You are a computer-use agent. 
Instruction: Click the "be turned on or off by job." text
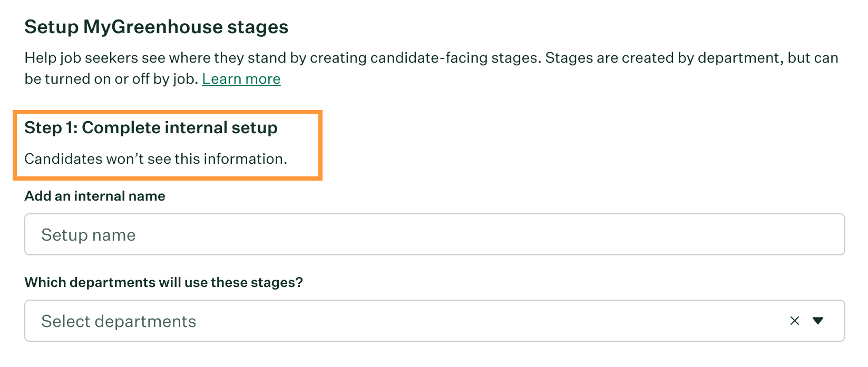point(111,79)
